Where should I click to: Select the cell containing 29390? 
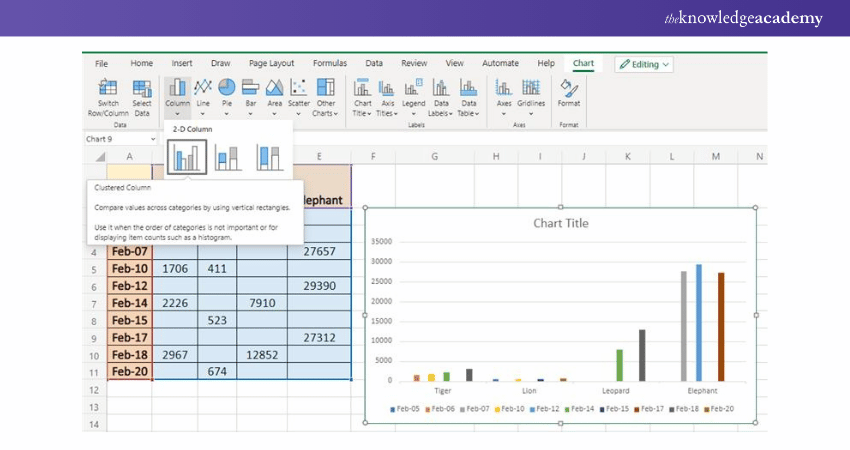coord(319,286)
